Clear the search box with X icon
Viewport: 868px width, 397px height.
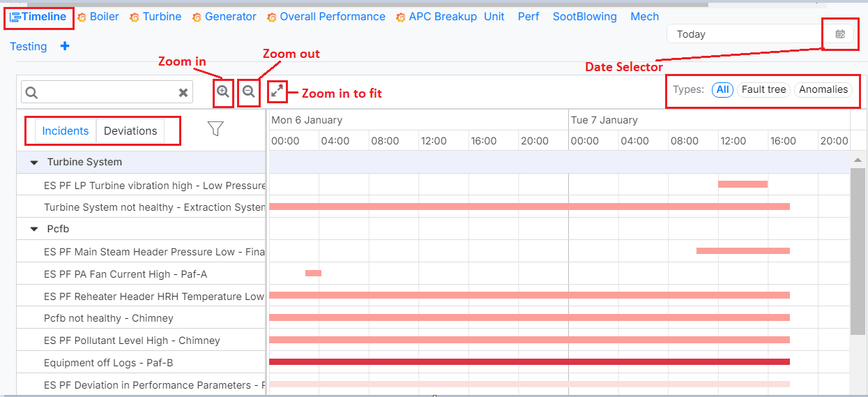183,92
